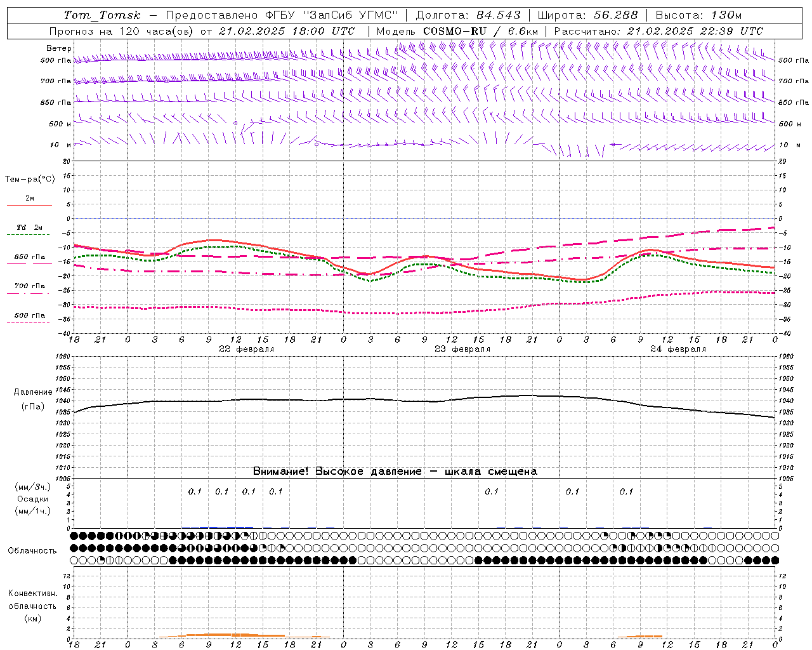Image resolution: width=812 pixels, height=650 pixels.
Task: Click the 'Осадки' precipitation label
Action: [33, 499]
